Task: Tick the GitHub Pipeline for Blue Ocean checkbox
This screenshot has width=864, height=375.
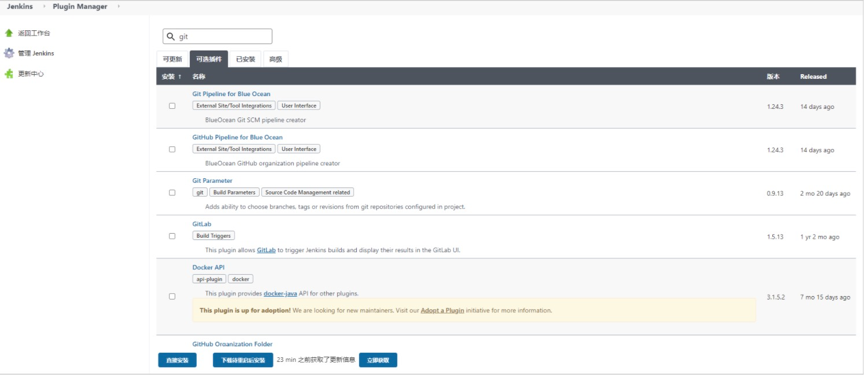Action: [x=172, y=149]
